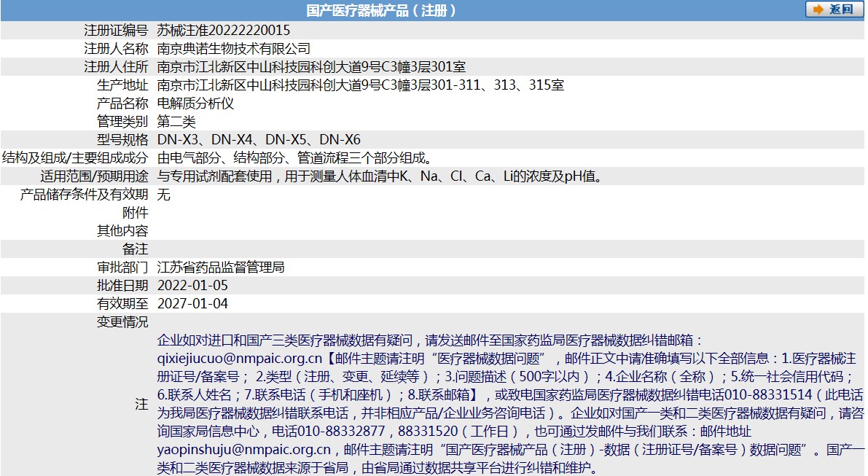
Task: Click the 注册人住所 label
Action: tap(117, 67)
